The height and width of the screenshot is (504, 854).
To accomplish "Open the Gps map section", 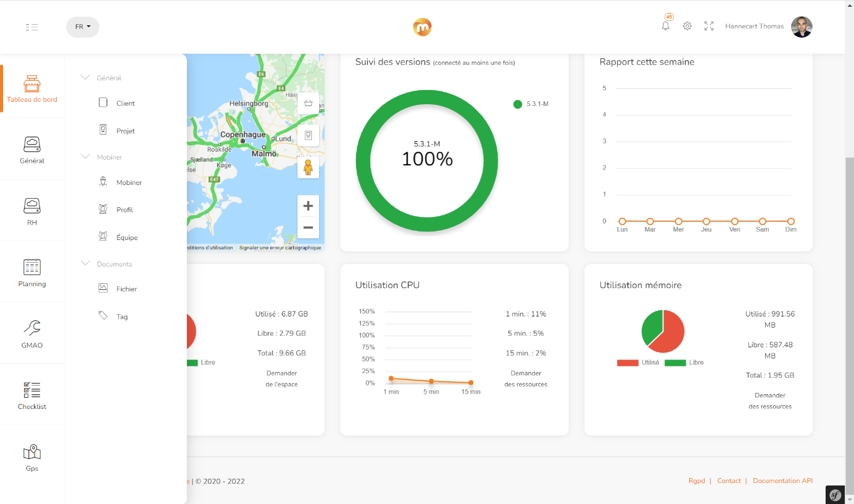I will point(32,457).
